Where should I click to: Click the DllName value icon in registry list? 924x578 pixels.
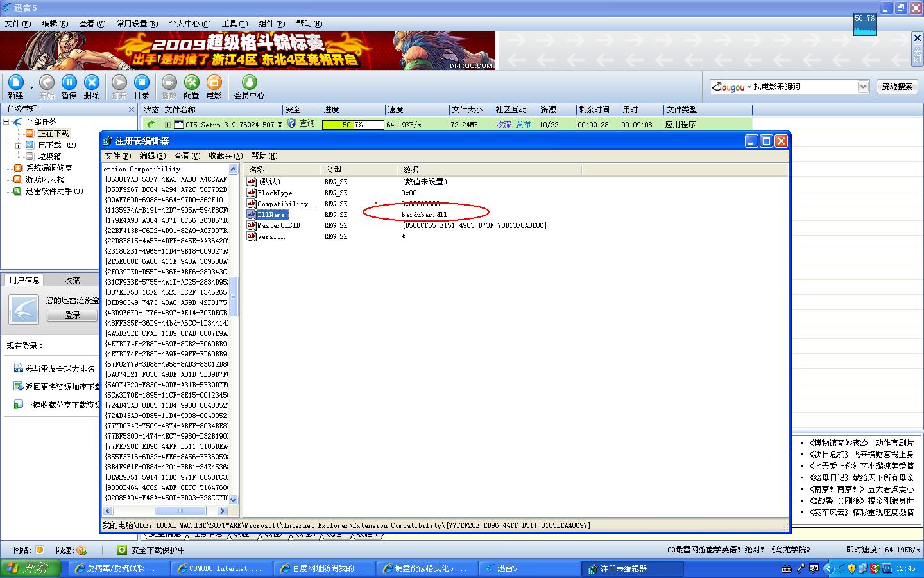pyautogui.click(x=252, y=215)
